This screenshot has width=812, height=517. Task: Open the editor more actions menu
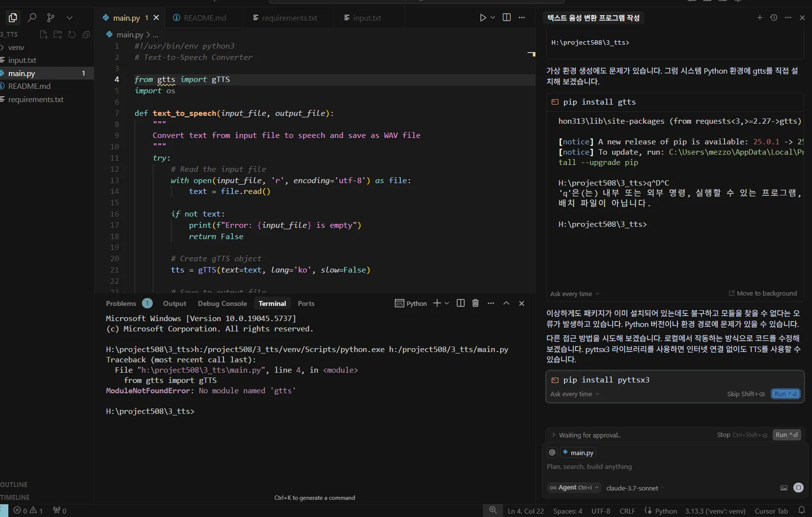coord(522,18)
